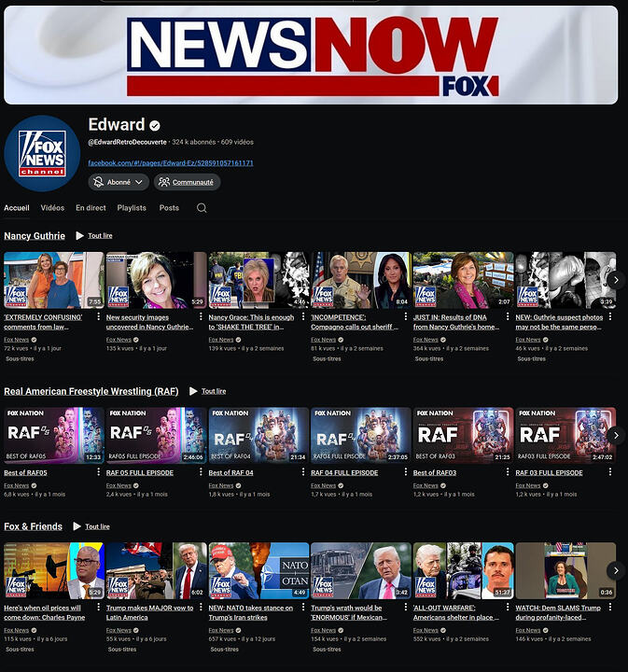Viewport: 628px width, 672px height.
Task: Open options menu for Trump's wrath video
Action: click(x=405, y=607)
